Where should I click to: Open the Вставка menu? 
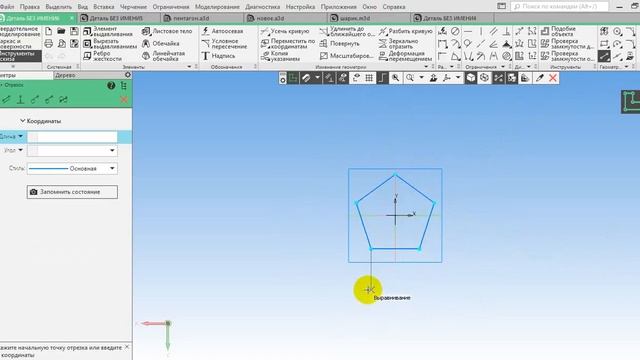tap(104, 7)
